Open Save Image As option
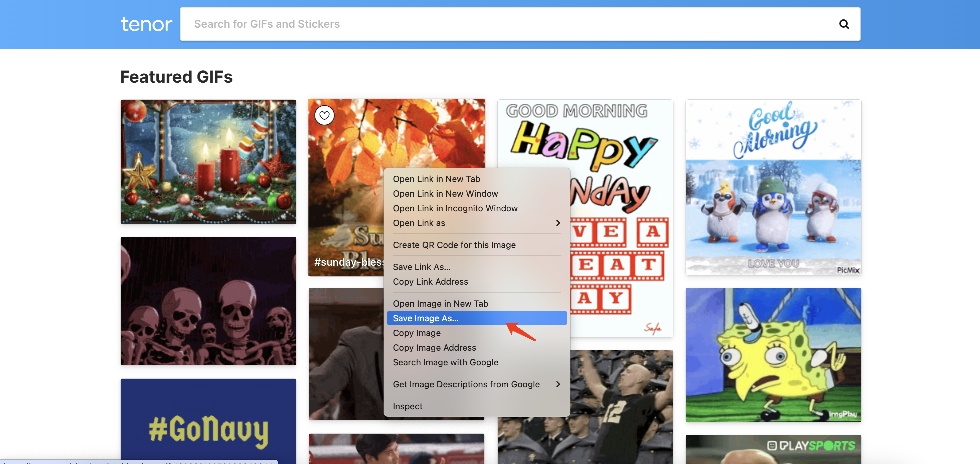Screen dimensions: 980x464 tap(425, 317)
